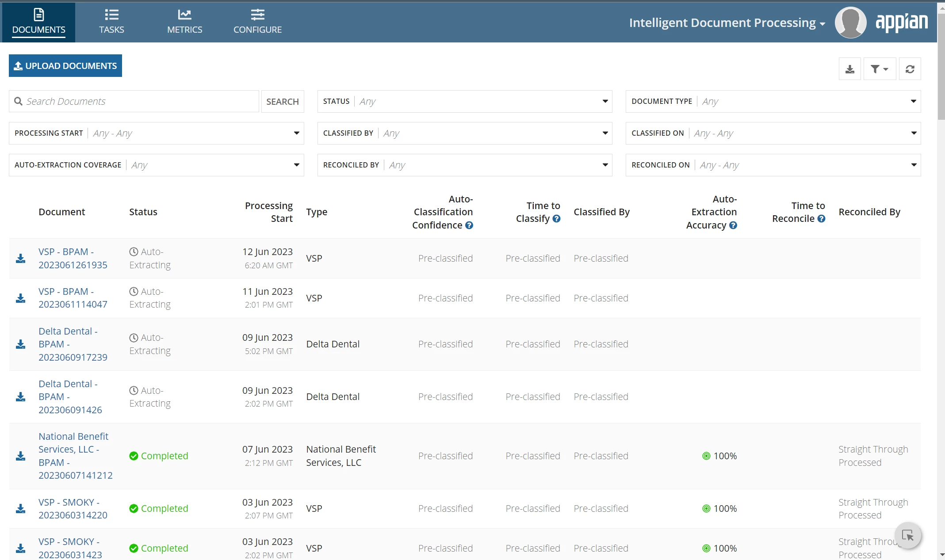945x560 pixels.
Task: Click the '11 Jun 2023' processing start date
Action: tap(268, 292)
